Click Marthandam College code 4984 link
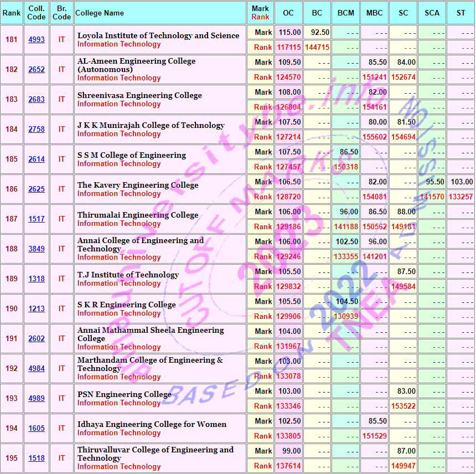This screenshot has height=474, width=476. [x=37, y=369]
